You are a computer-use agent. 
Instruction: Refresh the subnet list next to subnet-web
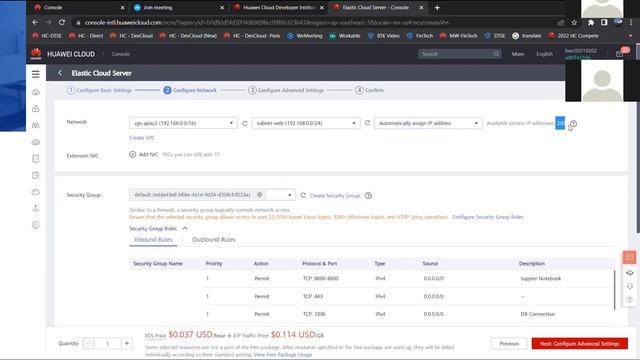pyautogui.click(x=367, y=123)
